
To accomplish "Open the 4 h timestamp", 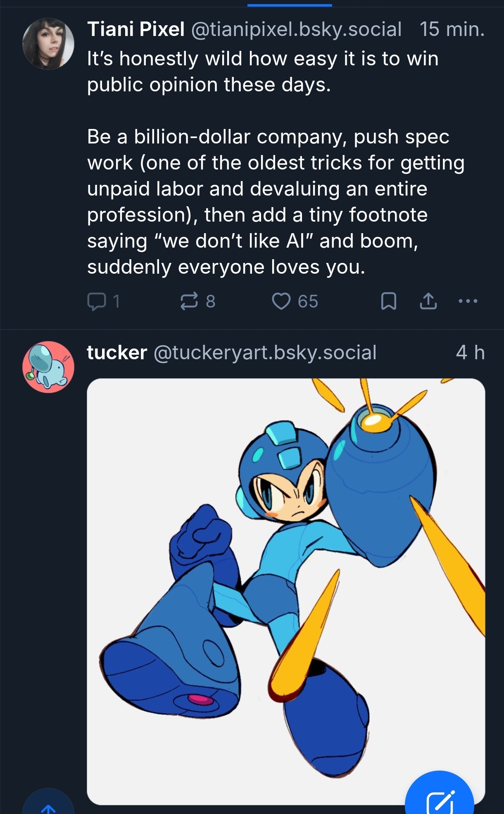I will [470, 353].
